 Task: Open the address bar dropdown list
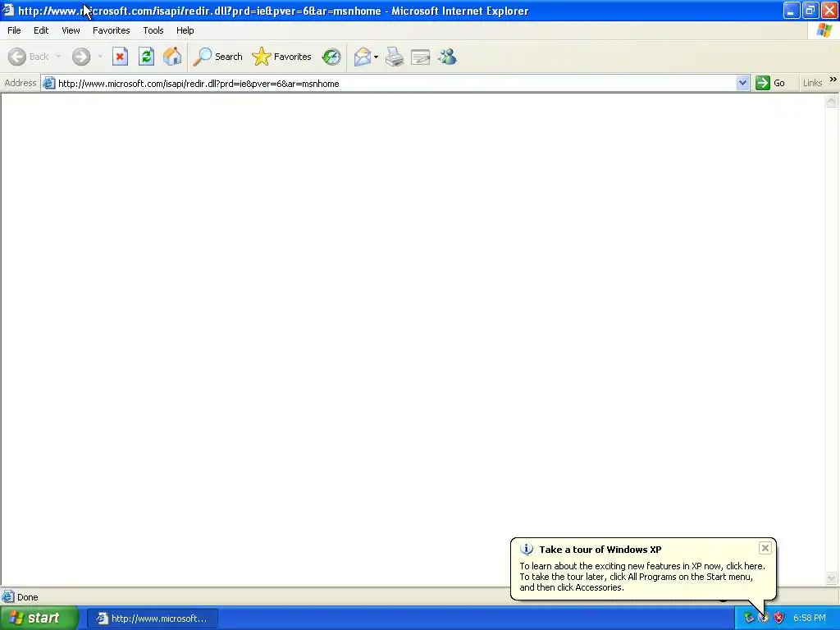pyautogui.click(x=742, y=83)
